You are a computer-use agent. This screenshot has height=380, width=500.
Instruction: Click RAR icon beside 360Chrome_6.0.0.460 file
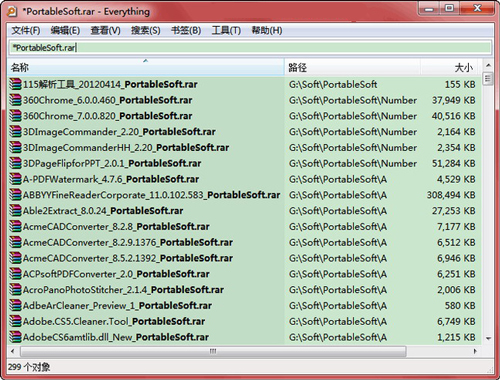point(15,100)
